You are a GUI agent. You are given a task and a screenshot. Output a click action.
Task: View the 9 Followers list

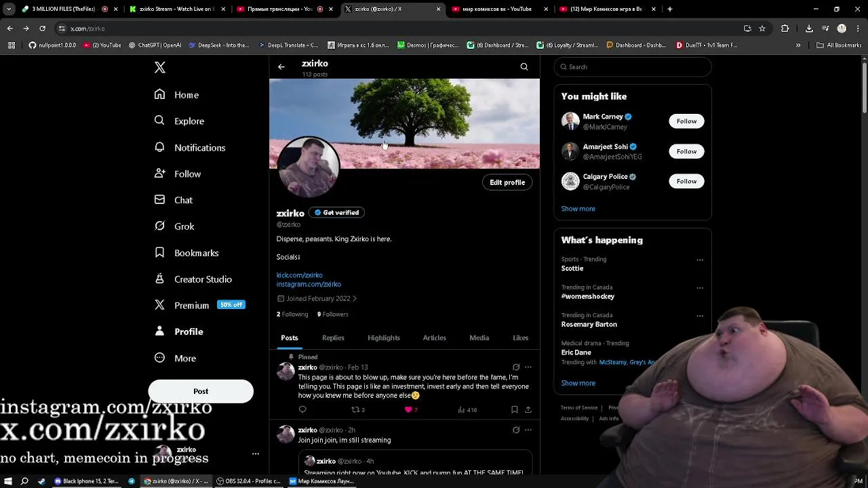tap(333, 314)
